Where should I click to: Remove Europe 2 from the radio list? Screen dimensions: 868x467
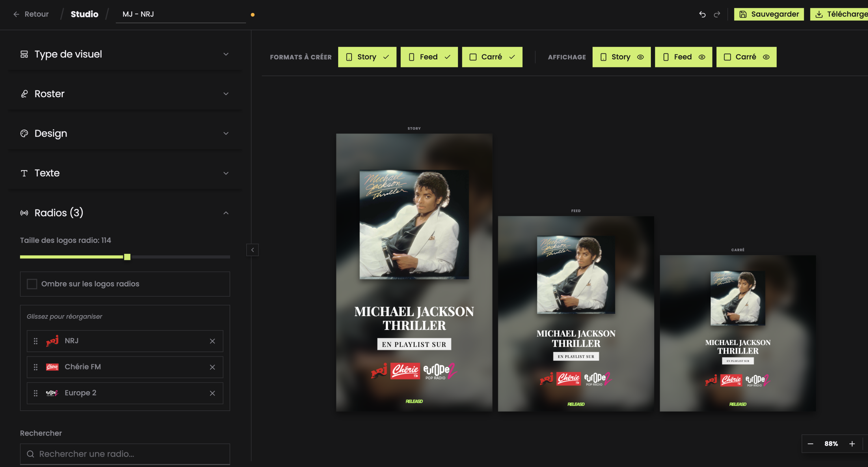pos(212,393)
